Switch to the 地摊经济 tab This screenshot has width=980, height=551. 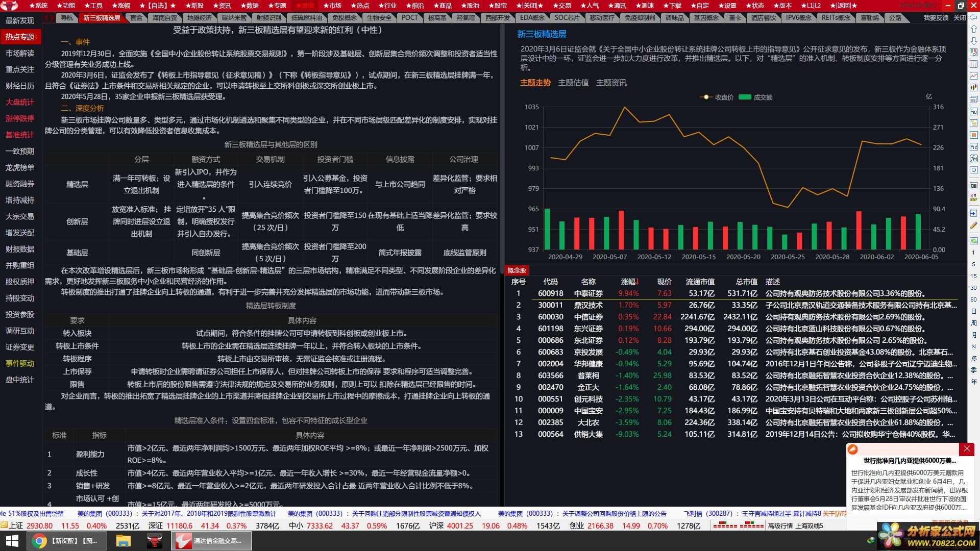tap(199, 18)
